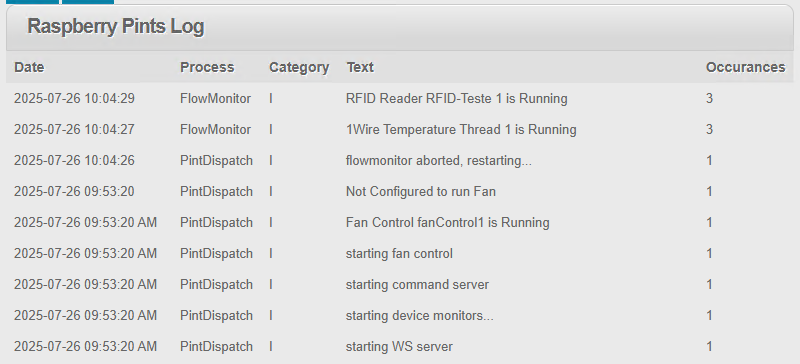Click the starting WS server entry
The image size is (800, 364).
399,347
